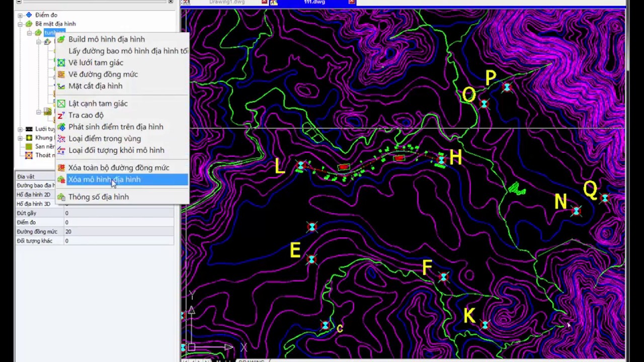
Task: Click the San nền node icon
Action: pos(29,146)
